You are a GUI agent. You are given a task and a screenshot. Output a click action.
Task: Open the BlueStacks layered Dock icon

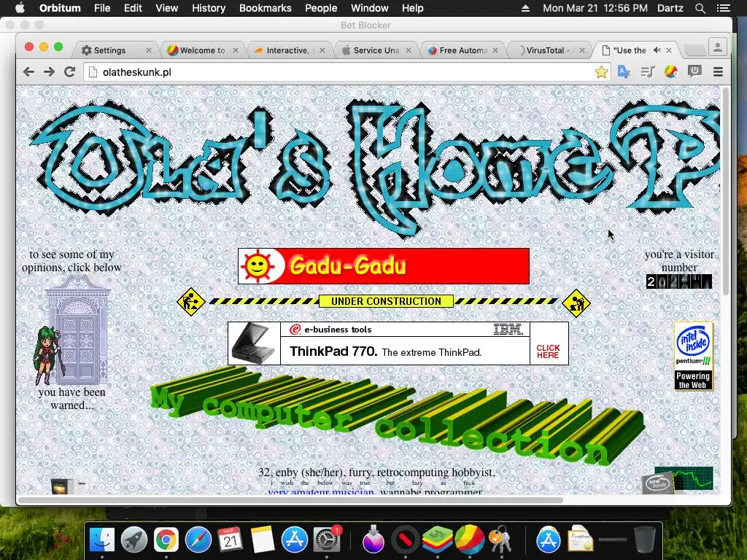(438, 540)
